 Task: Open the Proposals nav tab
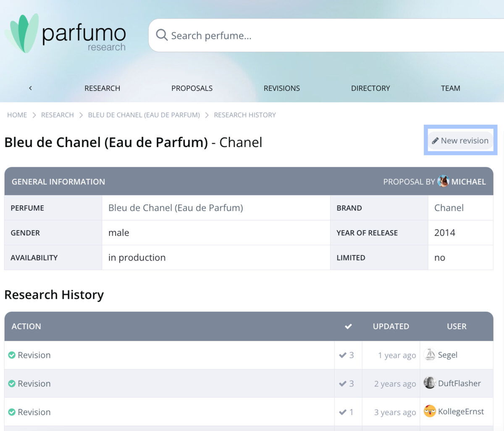192,88
